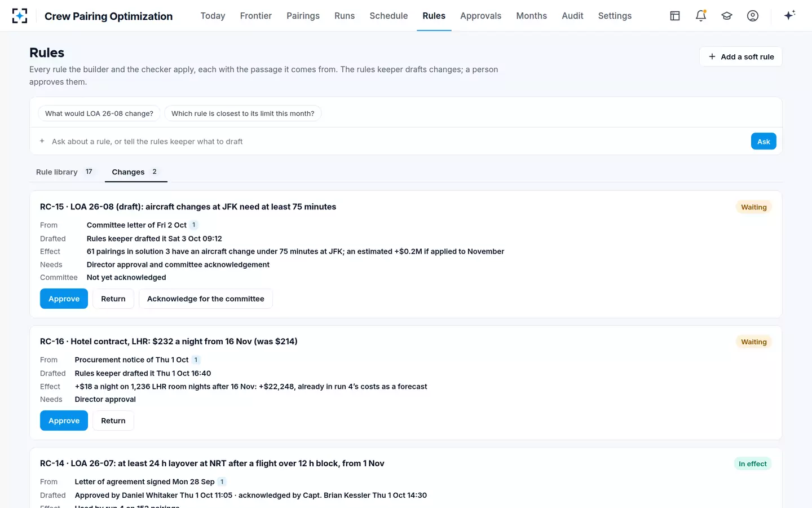Click the source badge beside Committee letter
Viewport: 812px width, 508px height.
(194, 225)
